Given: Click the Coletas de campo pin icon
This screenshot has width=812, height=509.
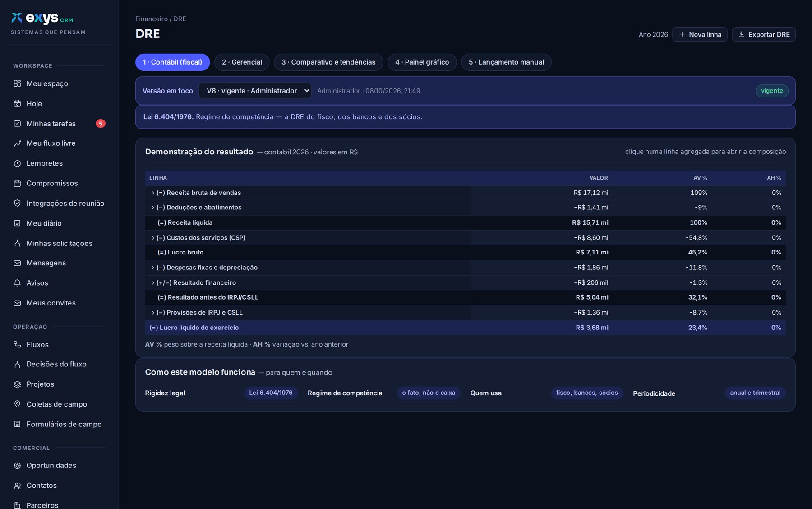Looking at the screenshot, I should click(17, 404).
